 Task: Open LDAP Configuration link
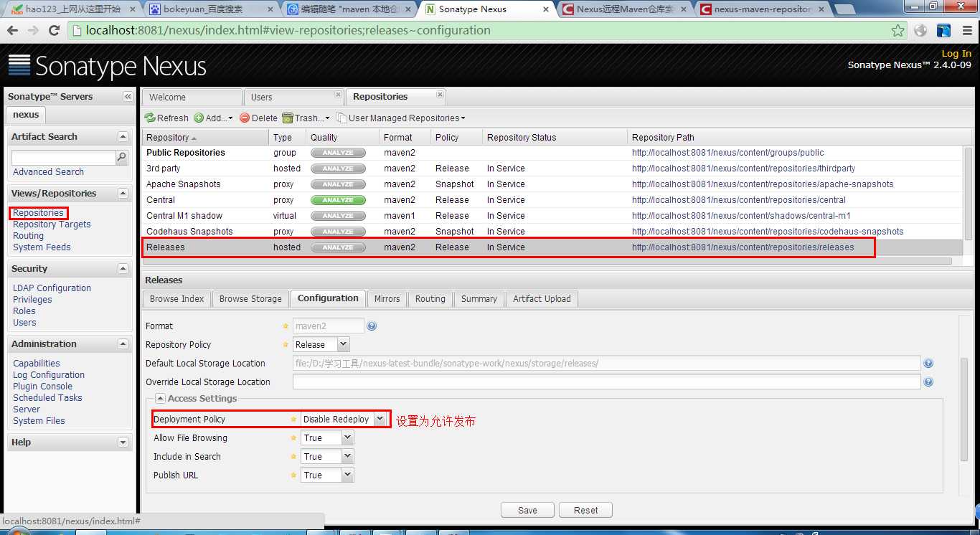(x=52, y=288)
